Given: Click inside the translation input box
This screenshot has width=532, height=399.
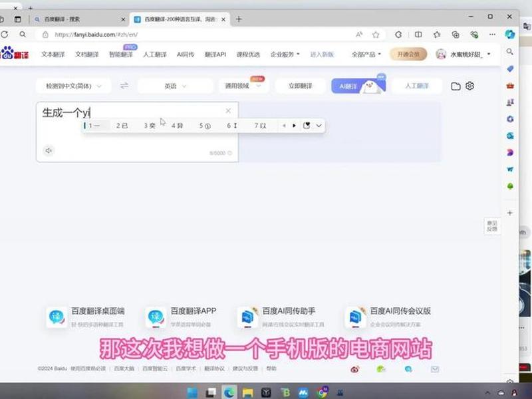Looking at the screenshot, I should point(137,132).
